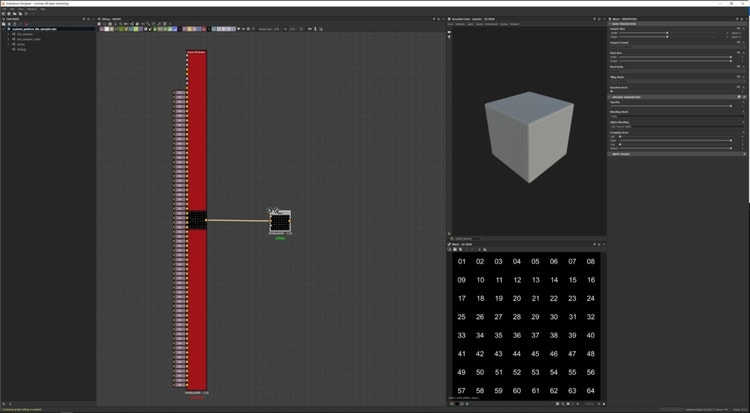
Task: Click the pin icon on the Properties panel header
Action: [x=738, y=18]
